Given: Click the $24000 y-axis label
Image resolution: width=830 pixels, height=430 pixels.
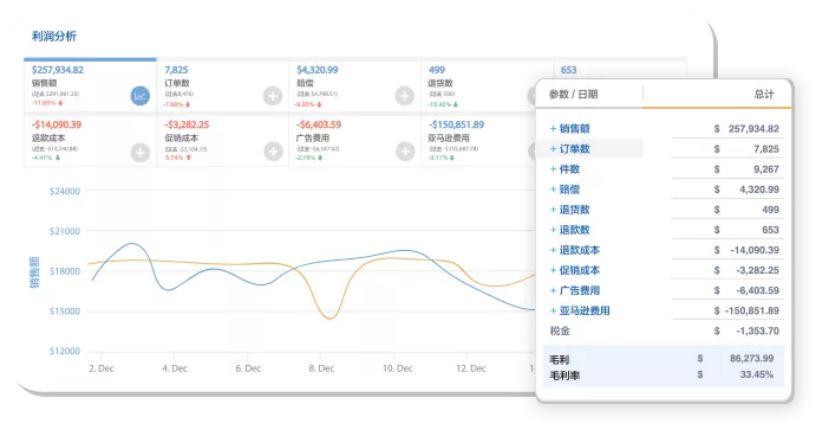Looking at the screenshot, I should click(65, 191).
